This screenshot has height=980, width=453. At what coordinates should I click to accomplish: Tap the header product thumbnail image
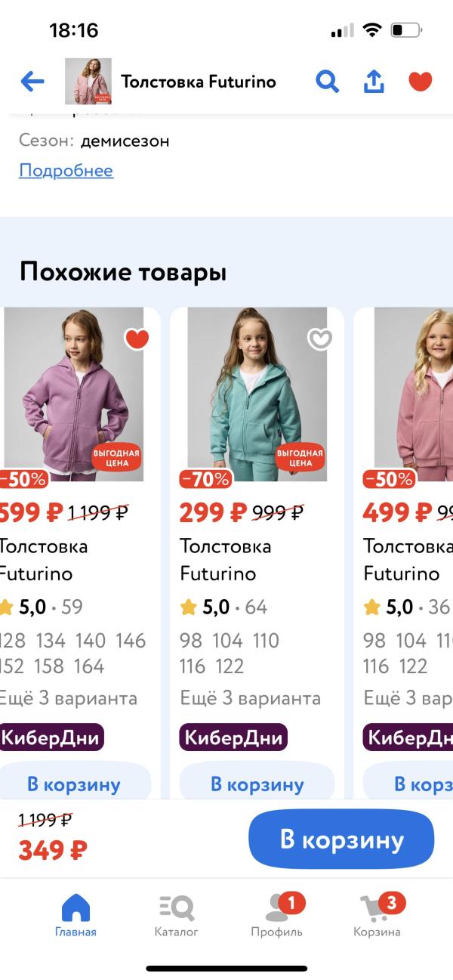click(x=88, y=82)
